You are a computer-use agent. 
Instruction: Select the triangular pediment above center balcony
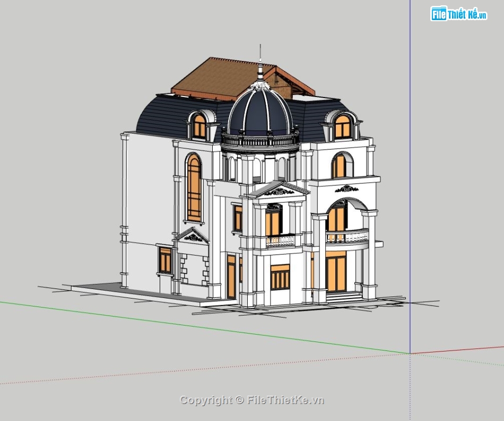[x=279, y=190]
